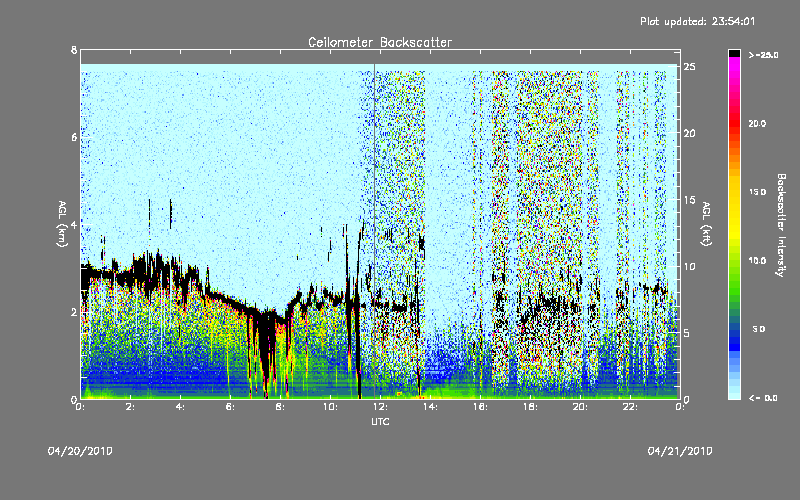
Task: Pick the red band of the colorbar
Action: pos(734,125)
